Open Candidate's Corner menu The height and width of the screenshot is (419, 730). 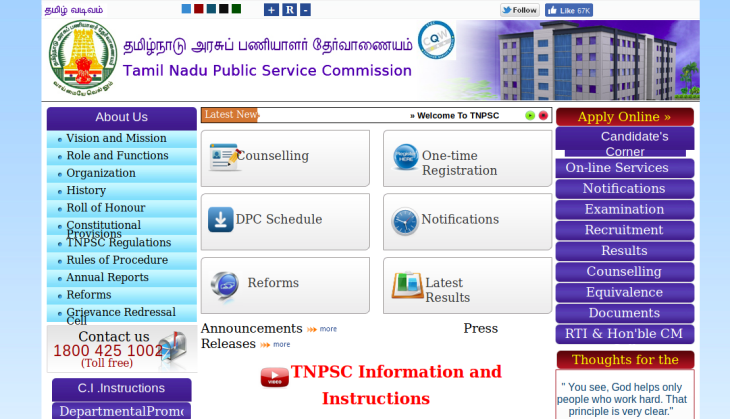625,143
